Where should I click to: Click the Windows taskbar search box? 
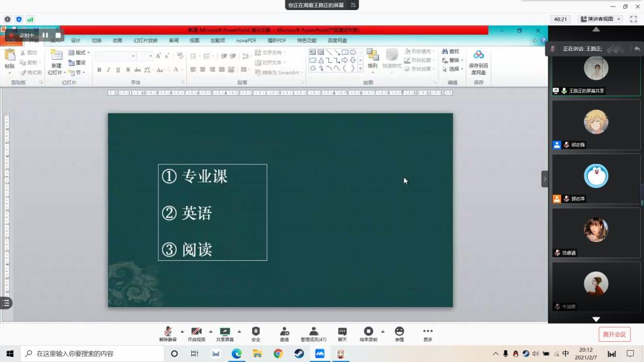tap(94, 354)
